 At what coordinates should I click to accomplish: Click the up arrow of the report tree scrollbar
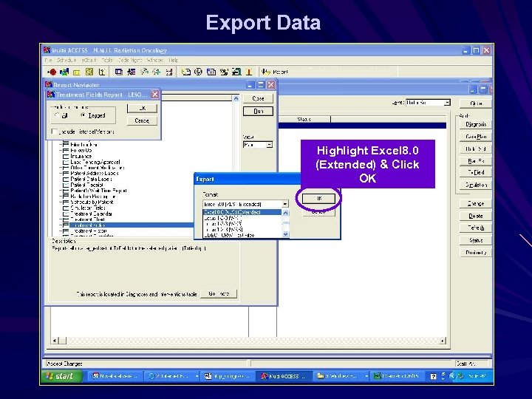tap(236, 98)
